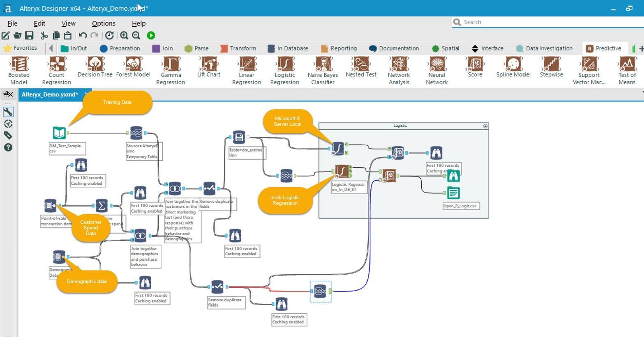This screenshot has width=644, height=337.
Task: Open the Options menu
Action: click(x=103, y=23)
